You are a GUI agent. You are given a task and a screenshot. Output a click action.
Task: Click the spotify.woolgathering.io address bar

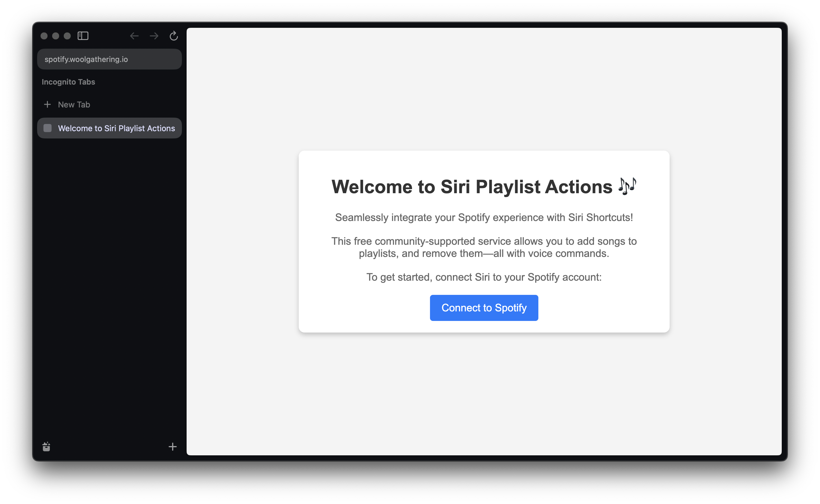pyautogui.click(x=109, y=59)
